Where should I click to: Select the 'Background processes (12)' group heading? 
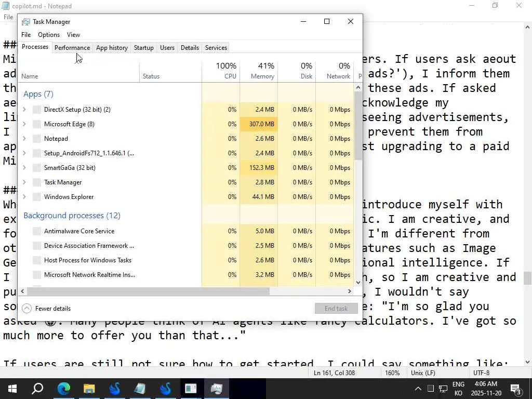tap(72, 216)
